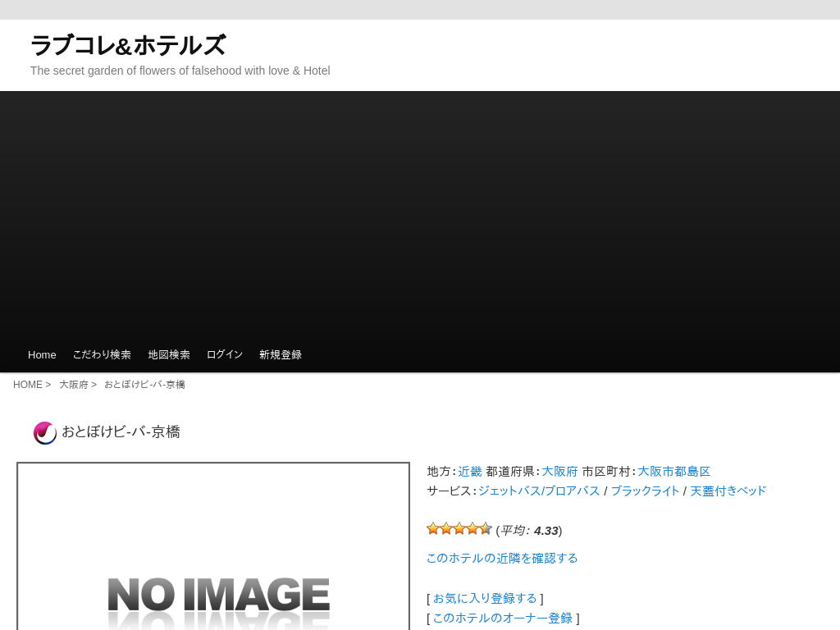Follow the 大阪市都島区 city link

pyautogui.click(x=674, y=472)
